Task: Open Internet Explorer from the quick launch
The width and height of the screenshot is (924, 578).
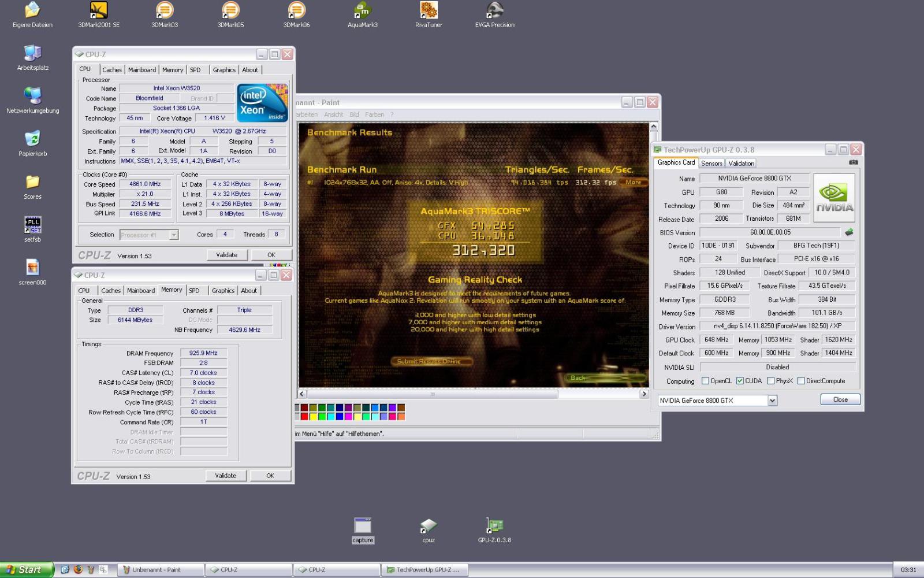Action: pos(65,570)
